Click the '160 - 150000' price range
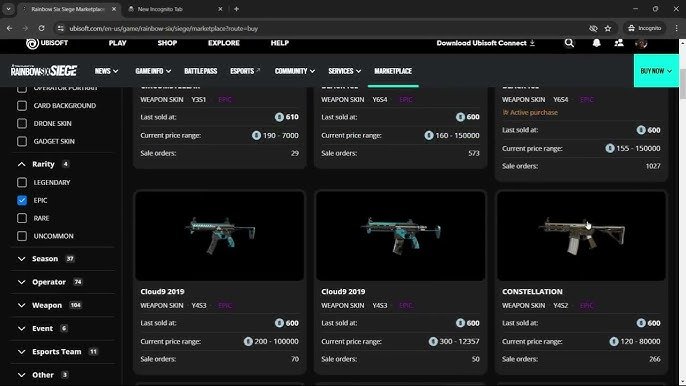The width and height of the screenshot is (686, 386). (457, 135)
